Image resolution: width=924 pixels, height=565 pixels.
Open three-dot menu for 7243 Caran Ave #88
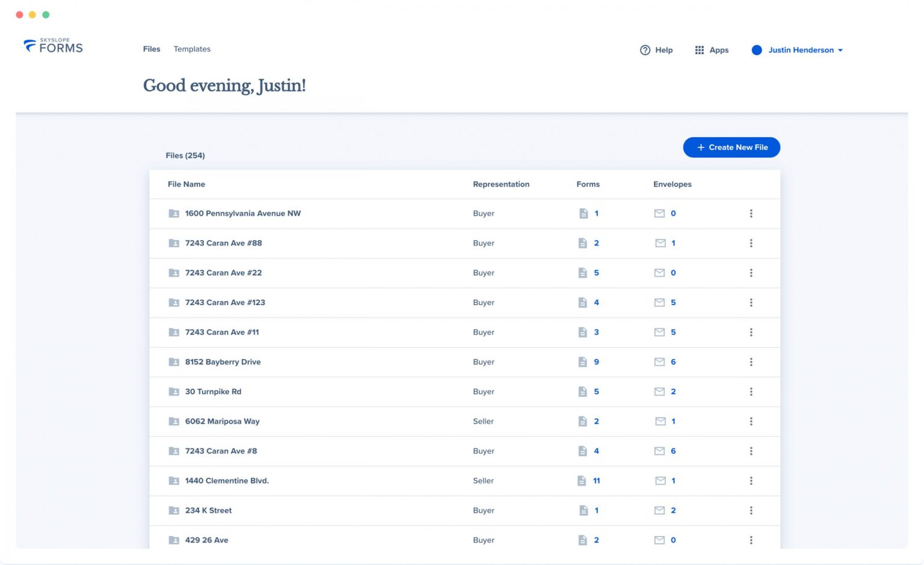751,243
